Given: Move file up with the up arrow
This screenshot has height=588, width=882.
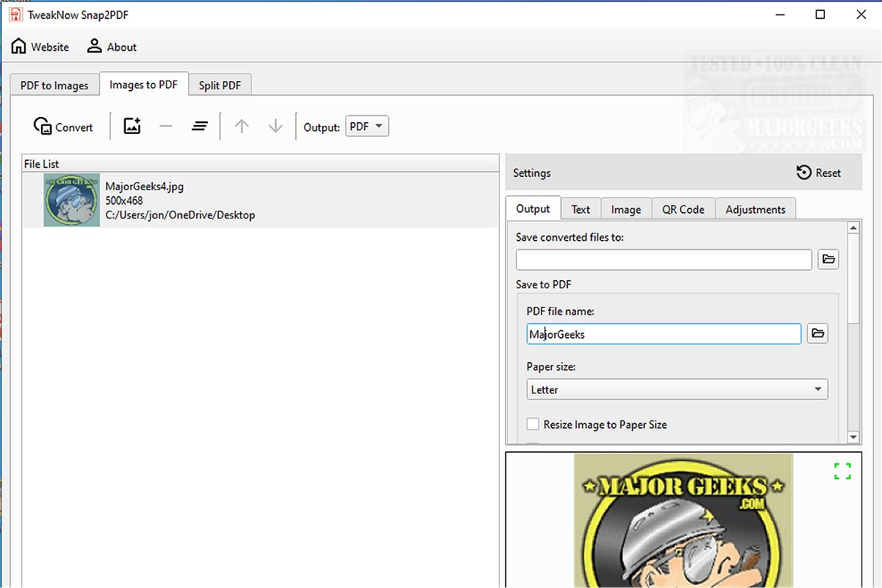Looking at the screenshot, I should click(x=242, y=127).
